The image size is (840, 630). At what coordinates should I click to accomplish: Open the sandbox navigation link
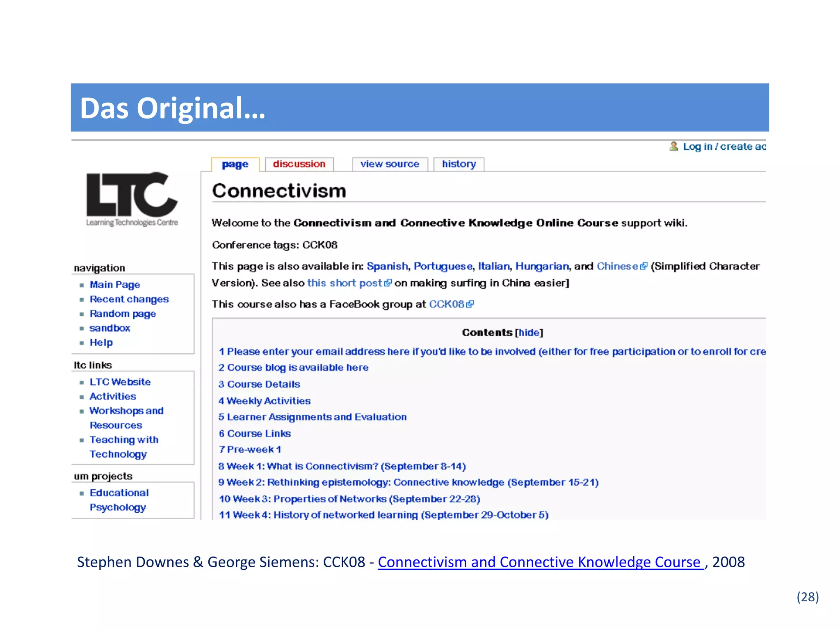[x=110, y=328]
